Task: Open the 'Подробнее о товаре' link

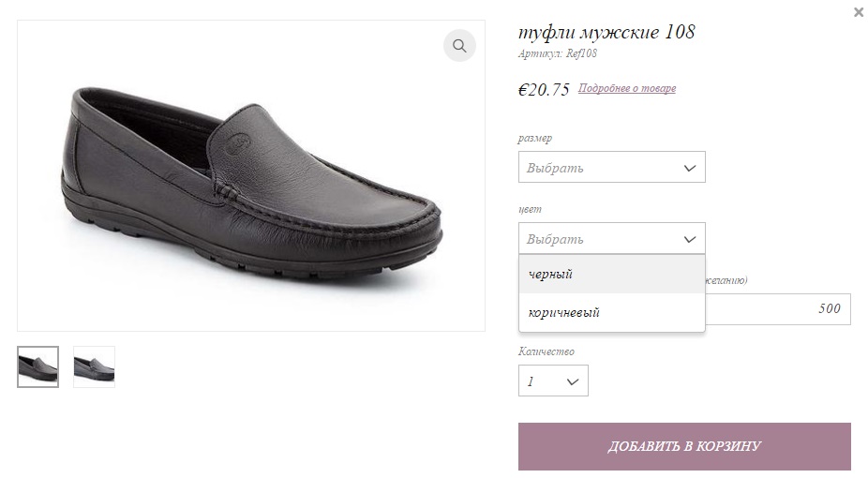Action: click(627, 88)
